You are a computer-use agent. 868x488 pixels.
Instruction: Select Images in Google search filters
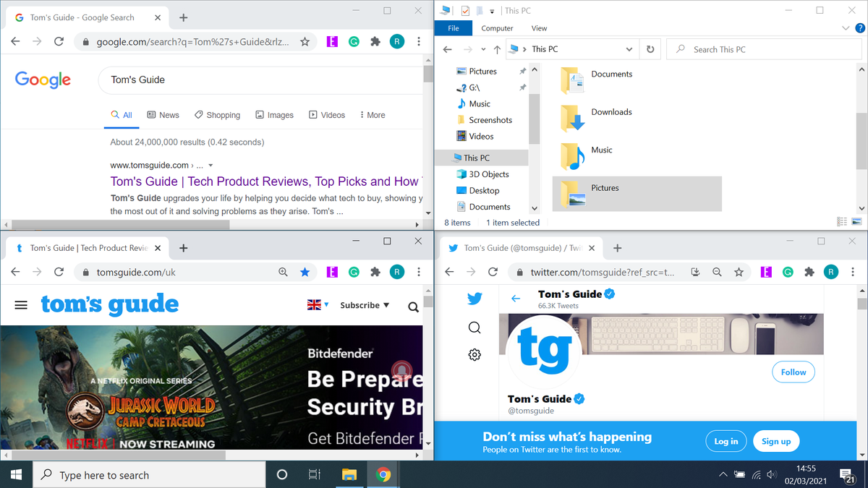coord(274,114)
